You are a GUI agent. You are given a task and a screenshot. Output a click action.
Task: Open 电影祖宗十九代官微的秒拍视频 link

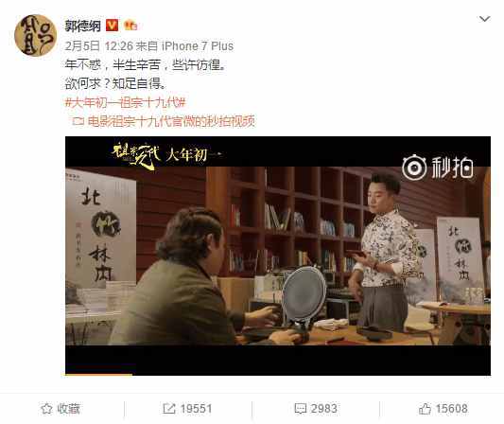click(x=171, y=121)
